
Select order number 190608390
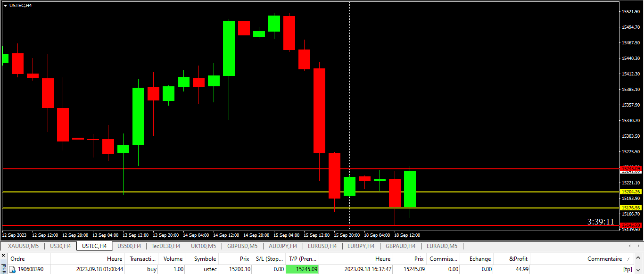click(31, 269)
